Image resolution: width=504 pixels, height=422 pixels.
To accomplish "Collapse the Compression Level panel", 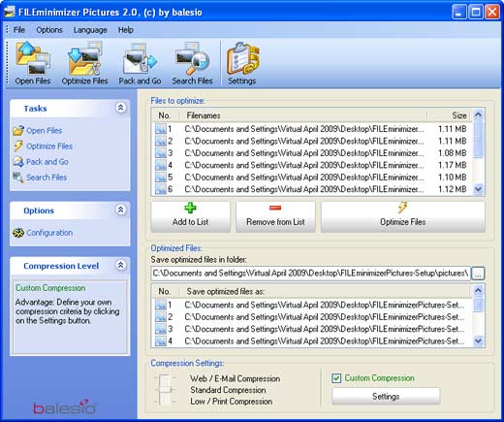I will tap(120, 265).
